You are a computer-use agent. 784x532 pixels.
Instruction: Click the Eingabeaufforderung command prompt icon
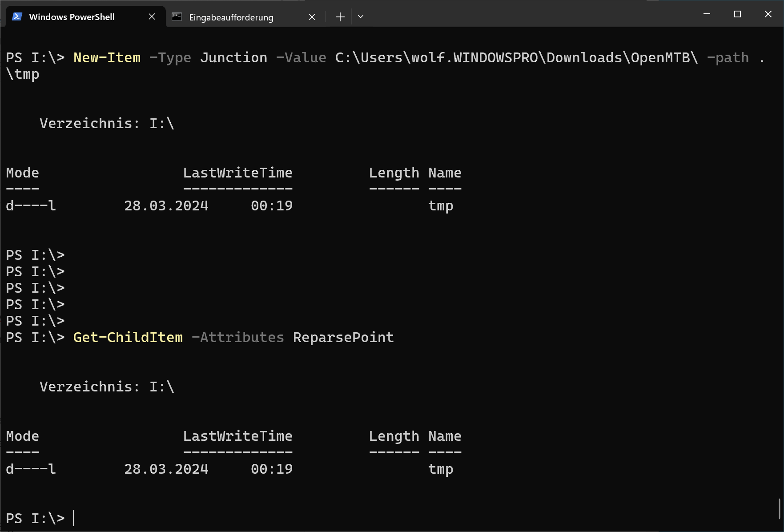[177, 17]
